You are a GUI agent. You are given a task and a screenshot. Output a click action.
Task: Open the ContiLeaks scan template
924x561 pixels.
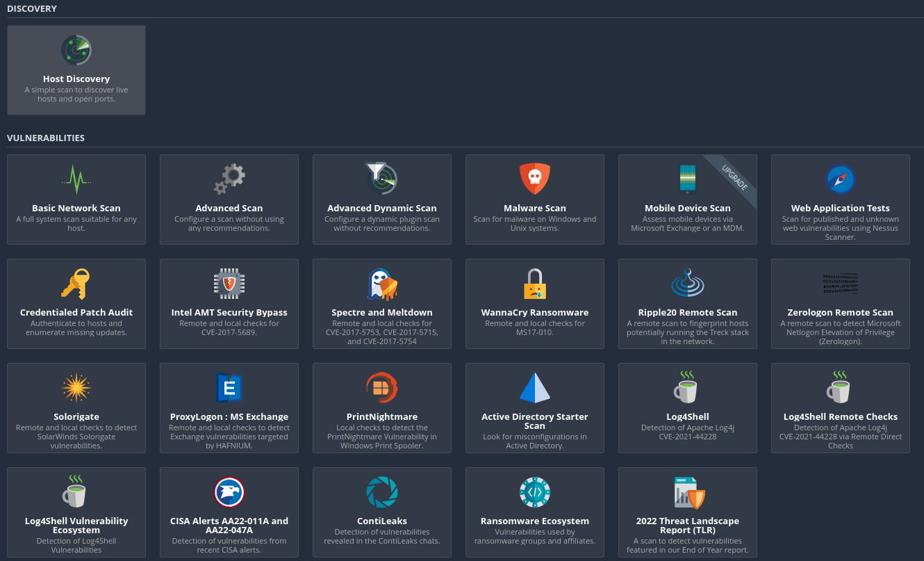coord(382,512)
